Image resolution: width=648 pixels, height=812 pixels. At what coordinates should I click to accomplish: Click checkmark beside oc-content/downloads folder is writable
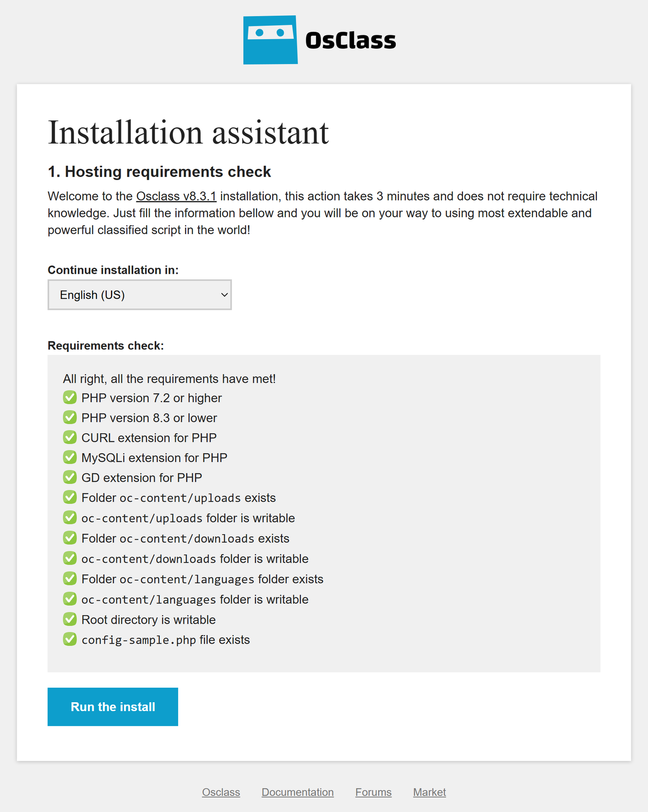tap(70, 558)
